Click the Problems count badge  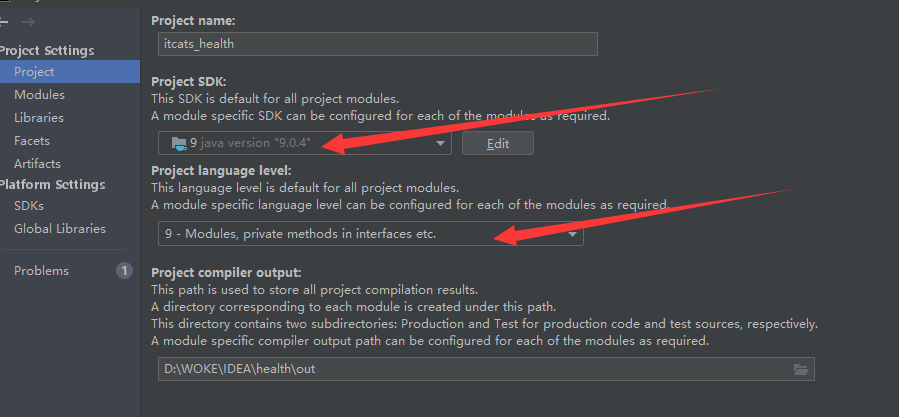tap(124, 270)
